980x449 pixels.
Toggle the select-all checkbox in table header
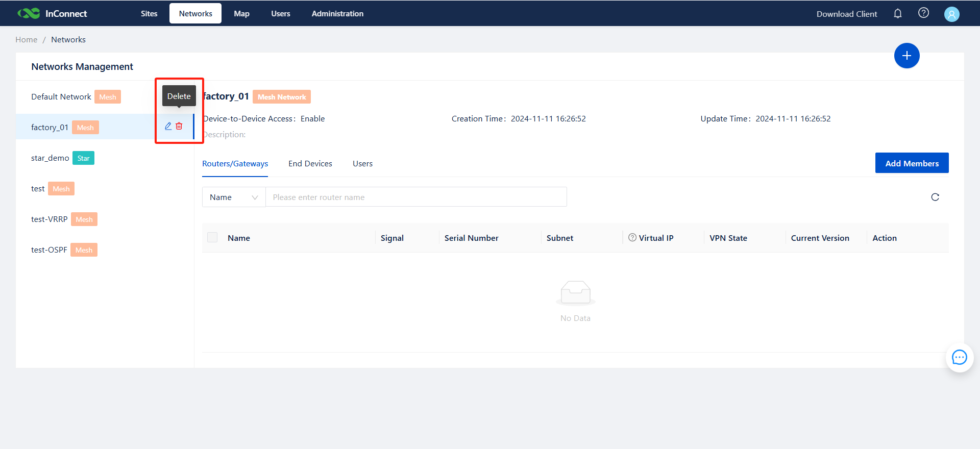click(x=212, y=238)
